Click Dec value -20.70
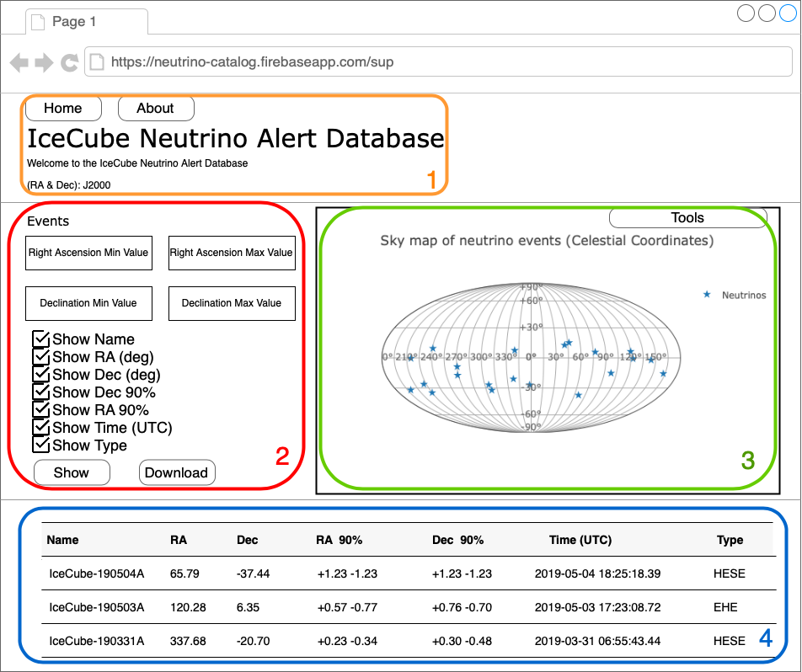The image size is (802, 672). coord(254,642)
